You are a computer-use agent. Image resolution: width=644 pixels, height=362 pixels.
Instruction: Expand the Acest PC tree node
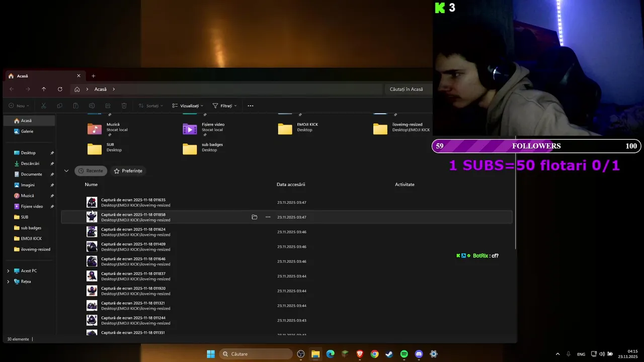point(8,271)
